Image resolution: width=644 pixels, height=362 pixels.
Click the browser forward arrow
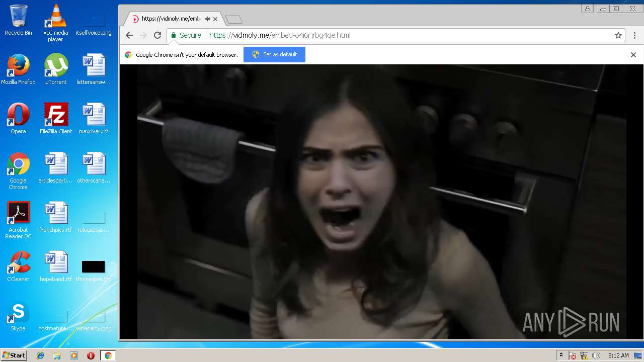coord(143,35)
